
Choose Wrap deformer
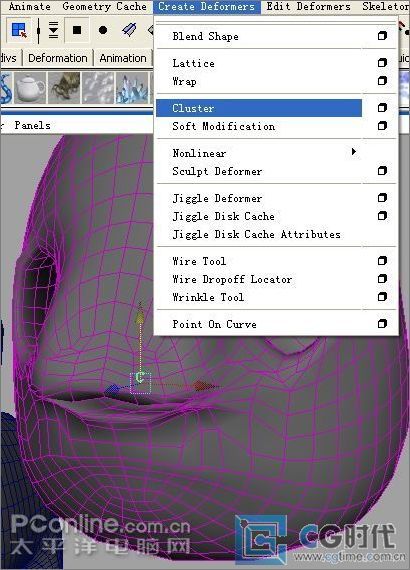pyautogui.click(x=184, y=81)
